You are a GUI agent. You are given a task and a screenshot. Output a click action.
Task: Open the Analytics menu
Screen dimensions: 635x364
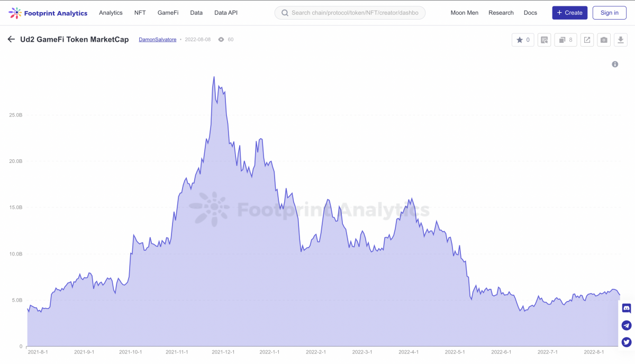111,13
